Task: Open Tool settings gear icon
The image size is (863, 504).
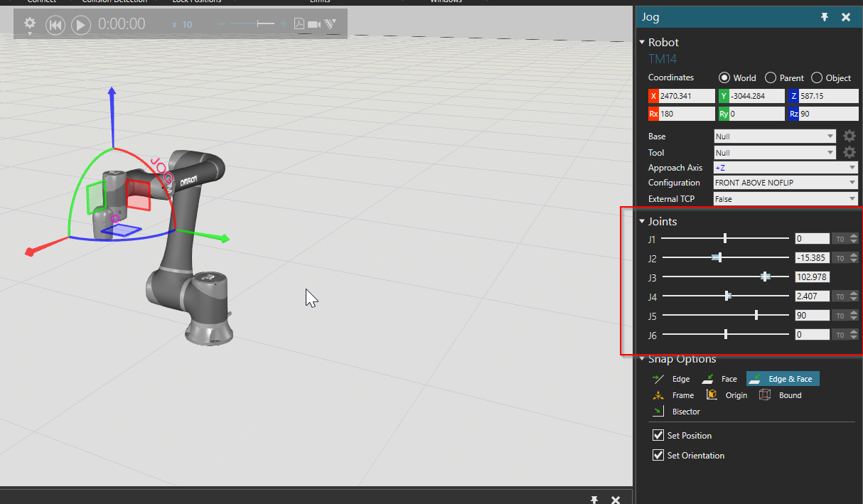Action: pos(849,152)
